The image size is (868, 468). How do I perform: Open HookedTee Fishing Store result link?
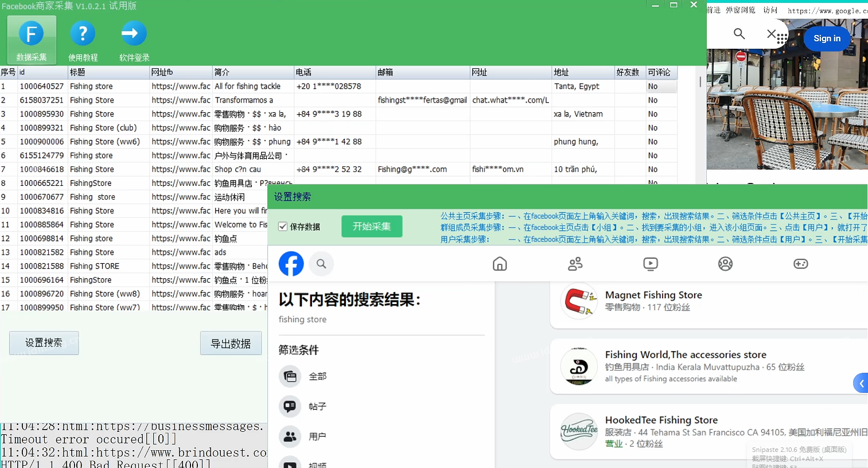[661, 420]
